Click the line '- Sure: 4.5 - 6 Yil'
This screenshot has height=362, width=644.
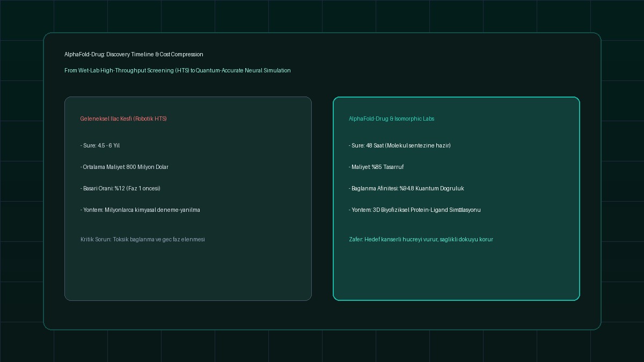coord(100,145)
